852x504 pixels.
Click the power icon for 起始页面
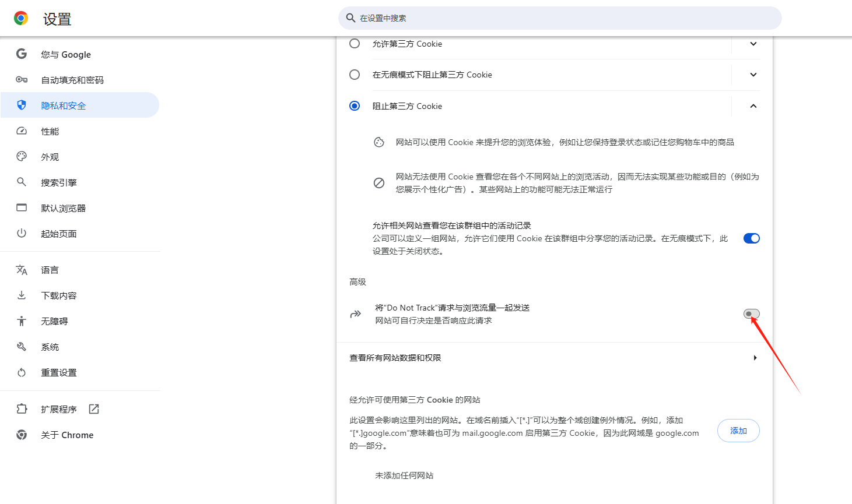(22, 233)
